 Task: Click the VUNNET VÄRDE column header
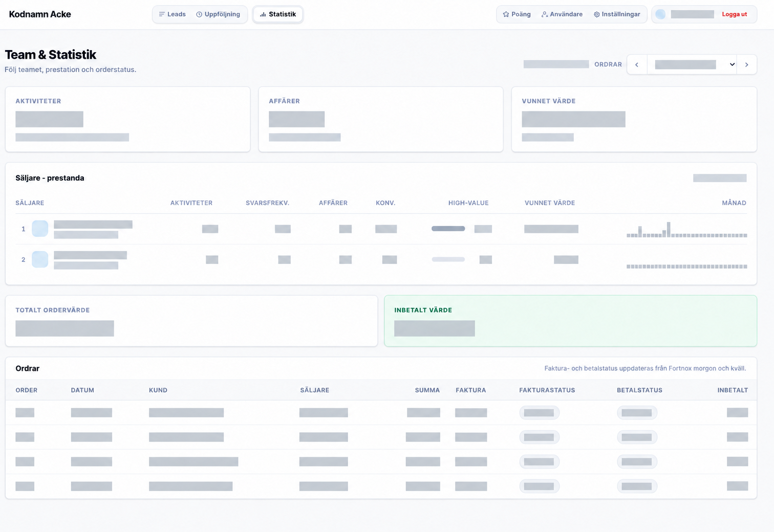coord(550,203)
